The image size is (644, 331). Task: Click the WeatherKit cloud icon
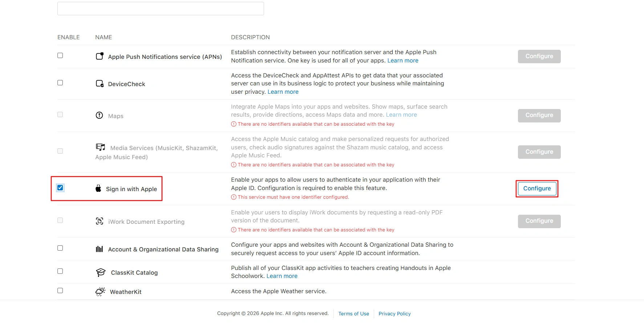(x=100, y=292)
